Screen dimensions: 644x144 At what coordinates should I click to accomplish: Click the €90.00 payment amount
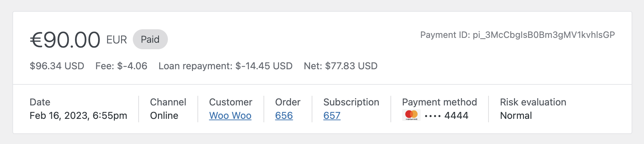pos(65,40)
